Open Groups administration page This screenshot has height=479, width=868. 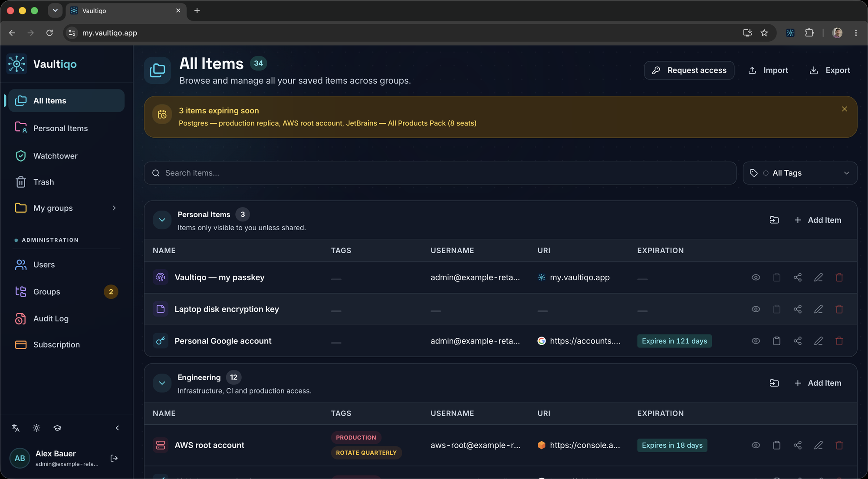point(66,292)
